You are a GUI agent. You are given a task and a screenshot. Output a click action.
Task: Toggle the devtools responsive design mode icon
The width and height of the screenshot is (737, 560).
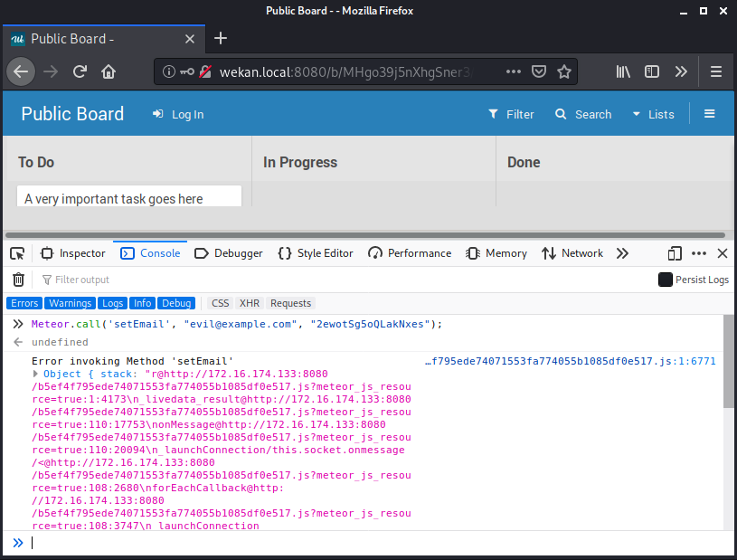click(675, 253)
